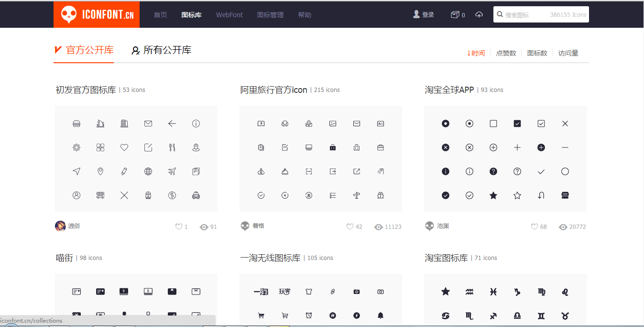Select the shop storefront icon in 淘宝全球APP
Viewport: 644px width, 327px height.
(565, 195)
